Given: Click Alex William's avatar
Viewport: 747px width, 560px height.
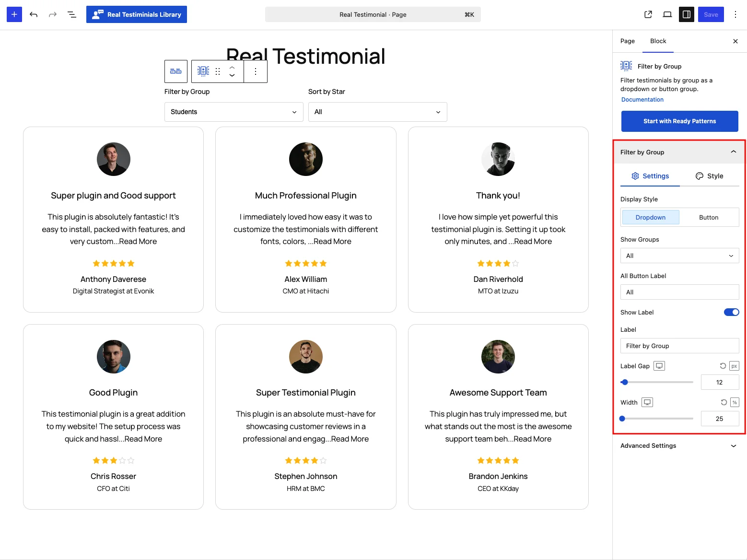Looking at the screenshot, I should tap(306, 159).
